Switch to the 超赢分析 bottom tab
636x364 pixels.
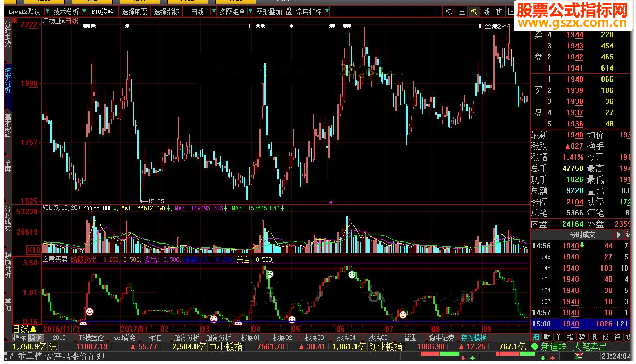coord(186,337)
